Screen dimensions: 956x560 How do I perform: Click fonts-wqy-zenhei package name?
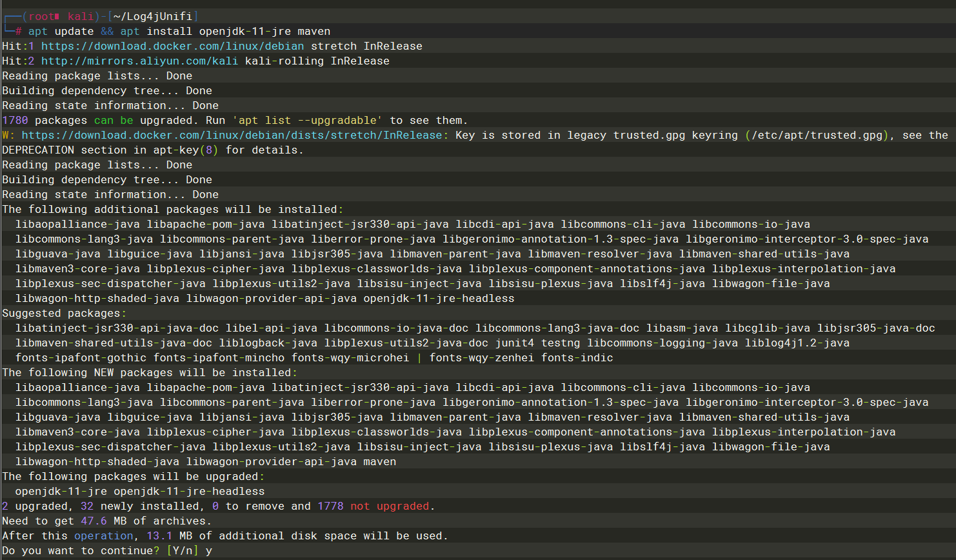pyautogui.click(x=482, y=357)
